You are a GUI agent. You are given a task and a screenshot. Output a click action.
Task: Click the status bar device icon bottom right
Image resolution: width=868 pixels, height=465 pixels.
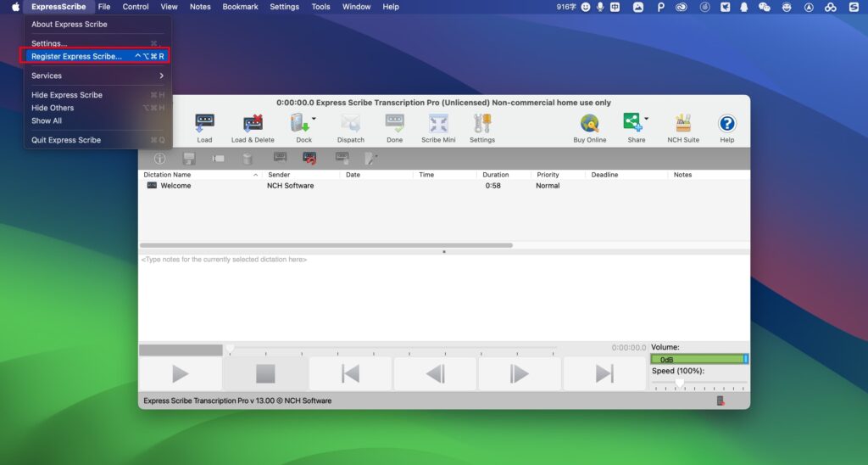pos(721,401)
